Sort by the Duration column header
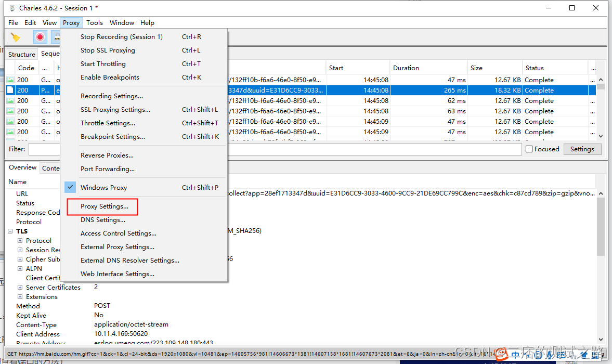 coord(428,68)
